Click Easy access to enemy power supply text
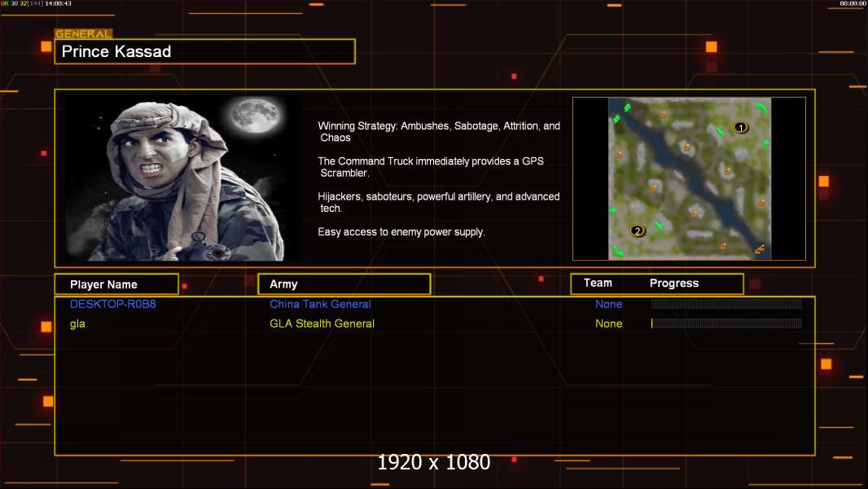Image resolution: width=868 pixels, height=489 pixels. (x=401, y=232)
